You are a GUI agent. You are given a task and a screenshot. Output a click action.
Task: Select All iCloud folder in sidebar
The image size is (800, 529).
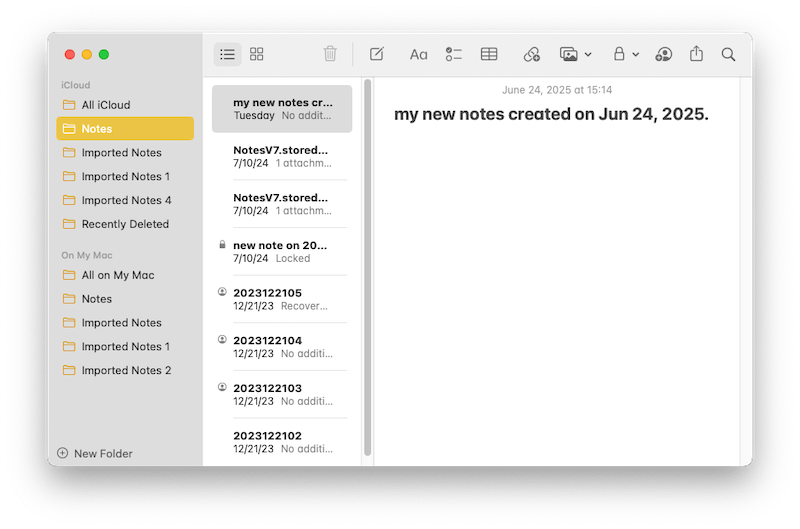click(106, 105)
